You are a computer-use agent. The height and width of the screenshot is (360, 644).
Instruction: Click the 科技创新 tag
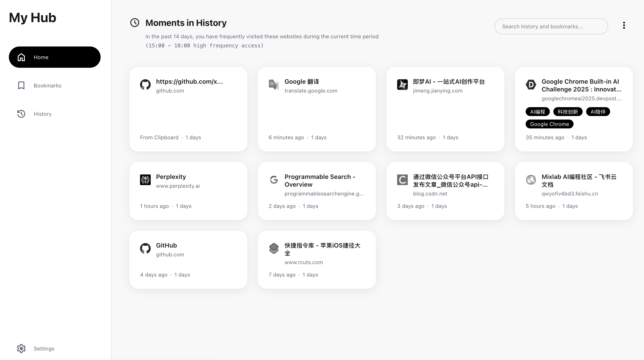[568, 112]
